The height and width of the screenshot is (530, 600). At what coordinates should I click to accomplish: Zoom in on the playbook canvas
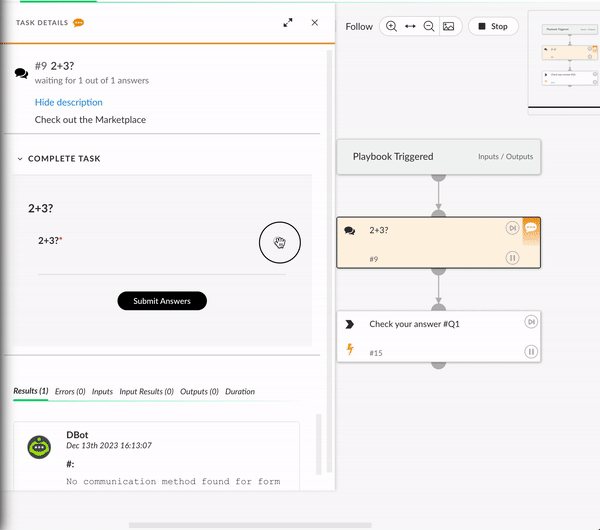coord(391,26)
